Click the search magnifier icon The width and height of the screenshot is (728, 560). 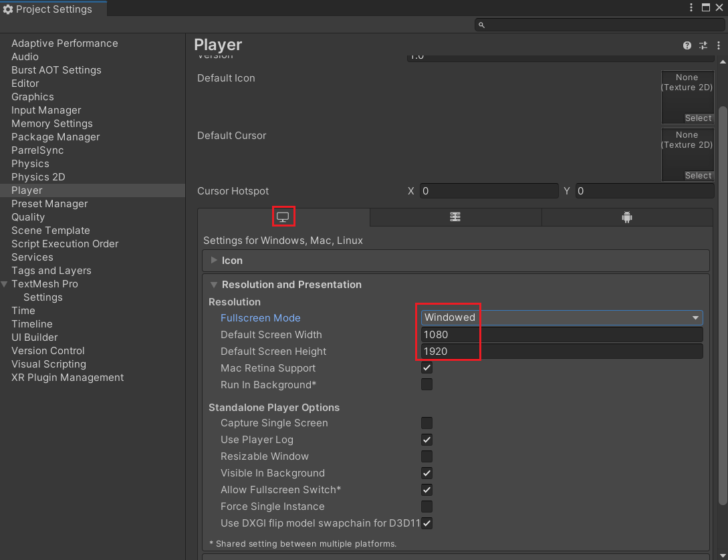(x=481, y=25)
